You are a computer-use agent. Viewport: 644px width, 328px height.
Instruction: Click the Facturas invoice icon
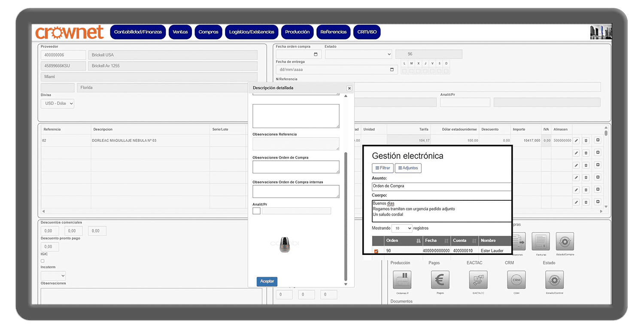pyautogui.click(x=541, y=242)
